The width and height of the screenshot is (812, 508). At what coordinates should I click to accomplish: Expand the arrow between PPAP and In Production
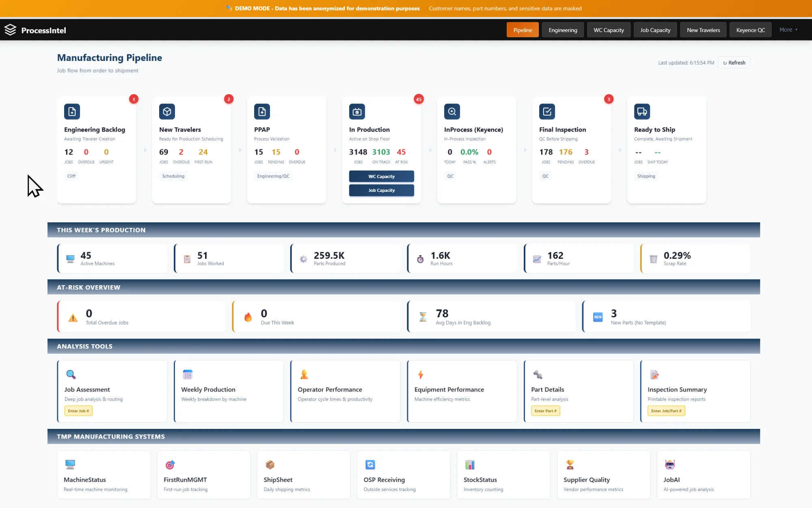pos(335,150)
